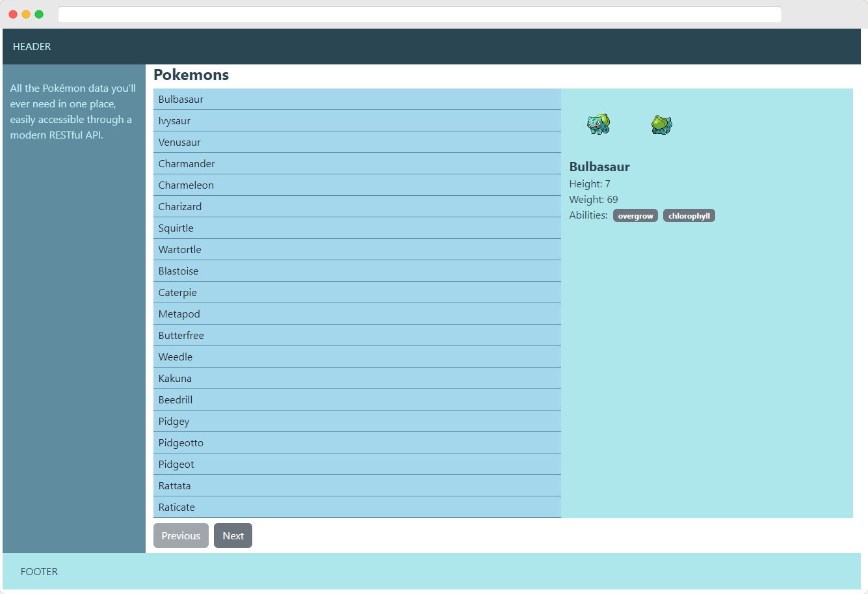Go to the Previous page of Pokemons
868x594 pixels.
pos(181,535)
